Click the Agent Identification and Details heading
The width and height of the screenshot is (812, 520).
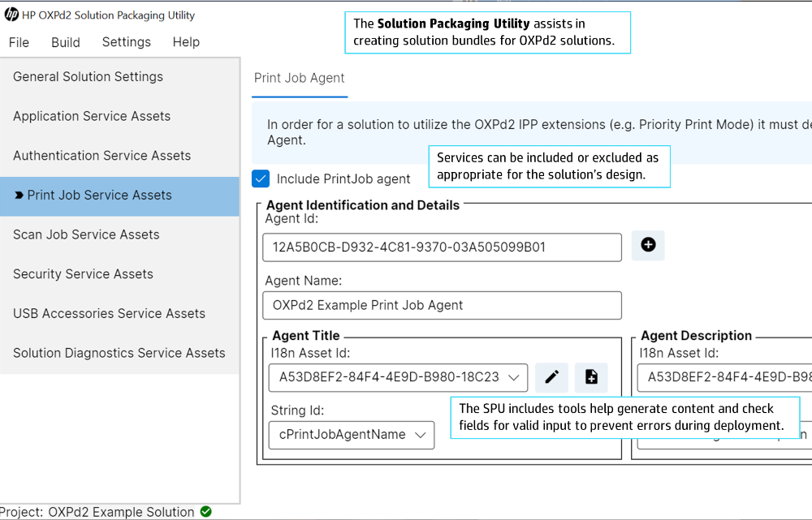point(362,205)
